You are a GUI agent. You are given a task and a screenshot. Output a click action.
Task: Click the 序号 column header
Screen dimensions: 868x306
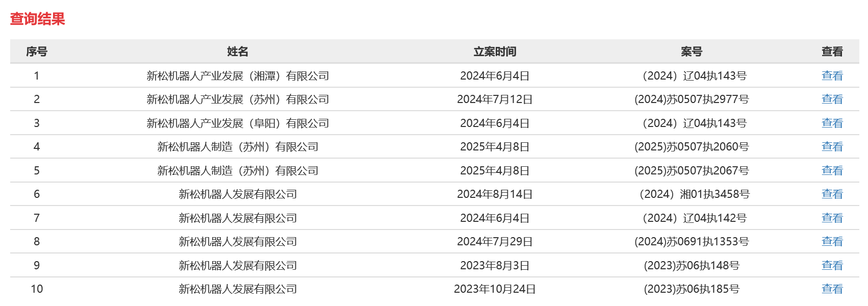[x=37, y=52]
